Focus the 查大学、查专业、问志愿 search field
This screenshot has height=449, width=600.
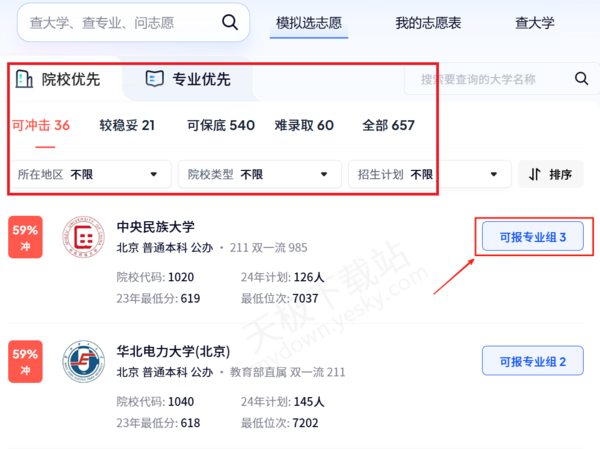(x=133, y=23)
